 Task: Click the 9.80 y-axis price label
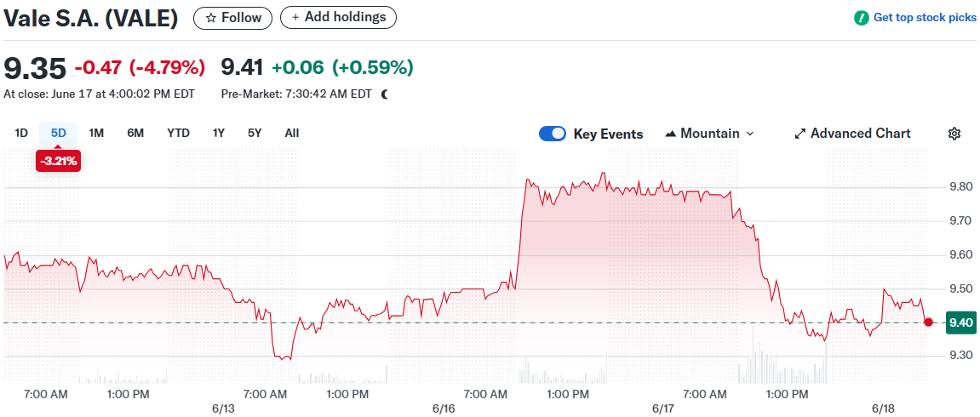[x=960, y=186]
